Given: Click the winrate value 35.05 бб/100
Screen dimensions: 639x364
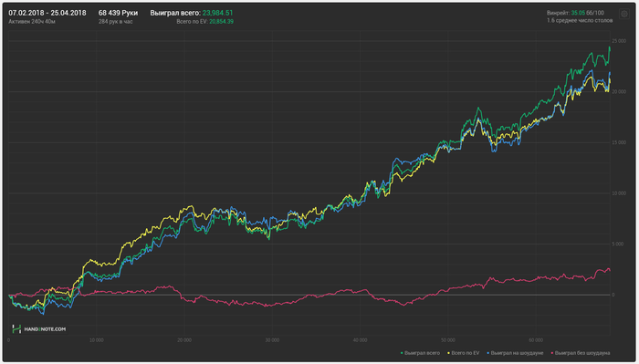Looking at the screenshot, I should tap(587, 13).
